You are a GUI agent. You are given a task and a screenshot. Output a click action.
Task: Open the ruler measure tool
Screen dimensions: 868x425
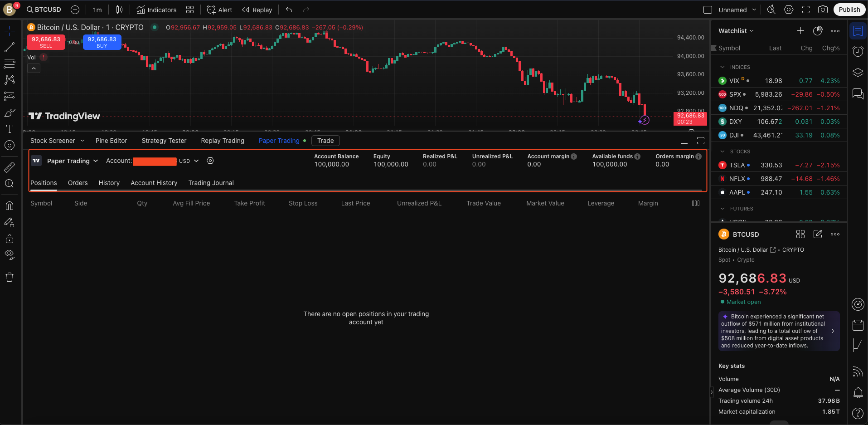[x=10, y=167]
